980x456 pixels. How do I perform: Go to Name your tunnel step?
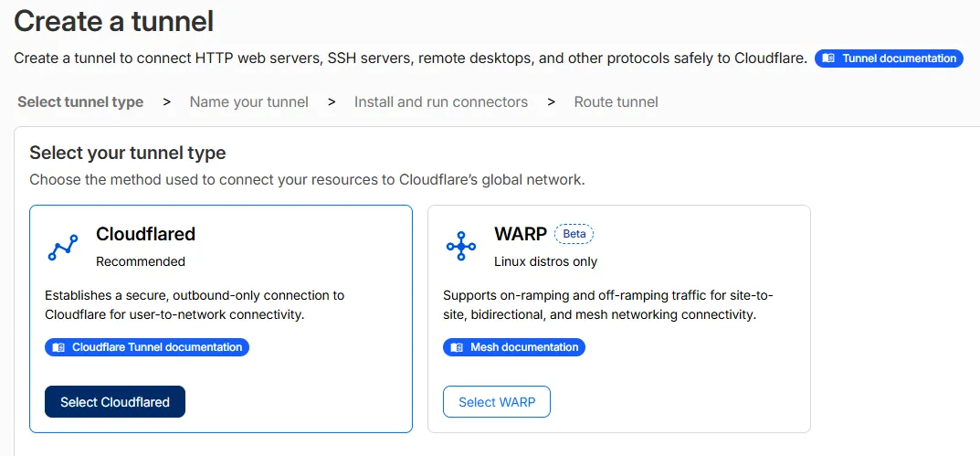248,102
